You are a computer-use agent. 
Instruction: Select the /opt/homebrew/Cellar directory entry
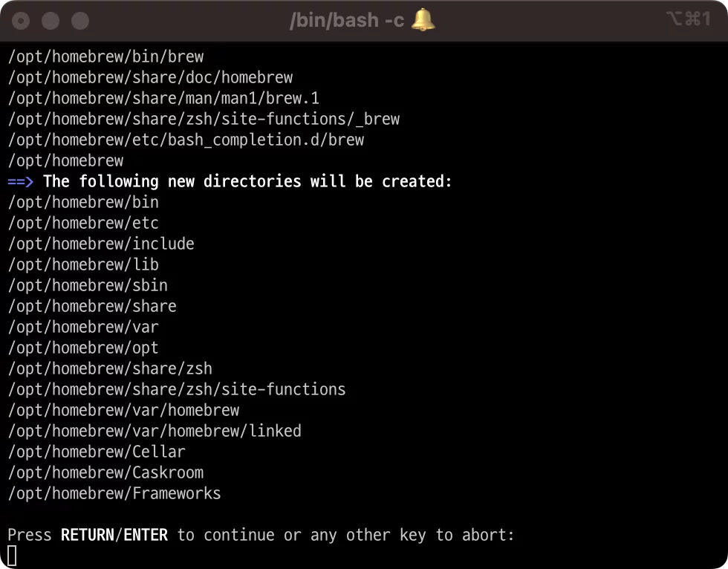(97, 451)
